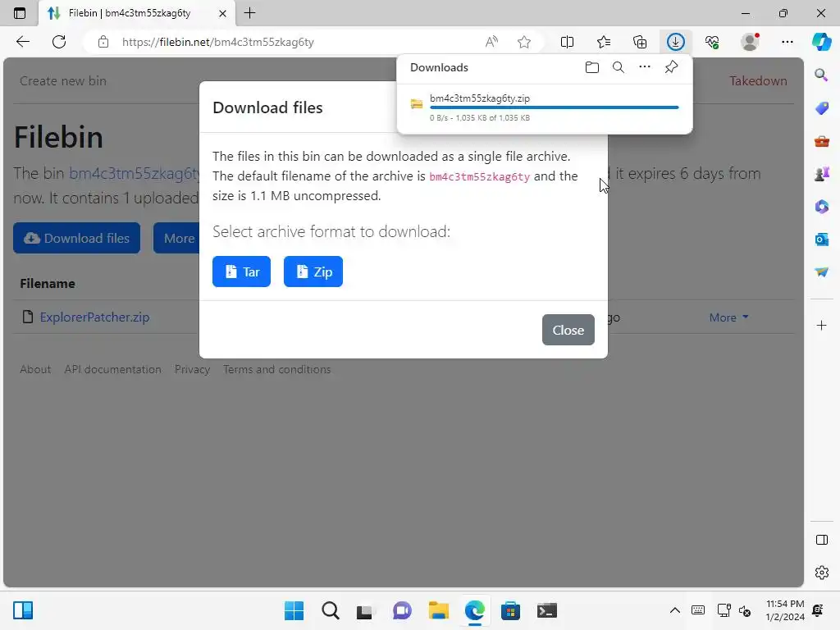840x630 pixels.
Task: Open sidebar Microsoft 365 icon
Action: coord(821,207)
